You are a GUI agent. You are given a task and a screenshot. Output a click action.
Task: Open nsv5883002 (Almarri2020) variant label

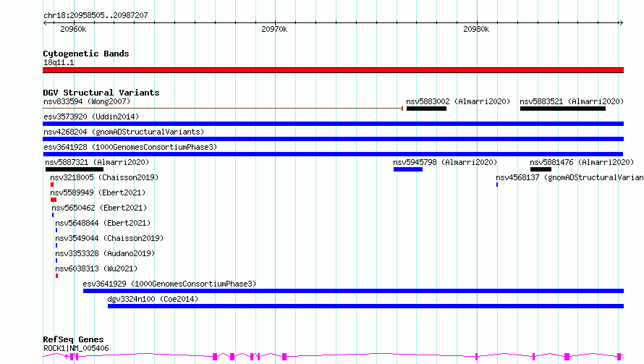458,101
